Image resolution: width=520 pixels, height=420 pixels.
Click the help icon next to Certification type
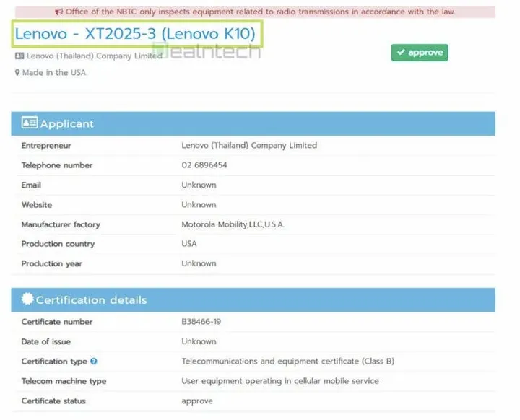[x=94, y=362]
